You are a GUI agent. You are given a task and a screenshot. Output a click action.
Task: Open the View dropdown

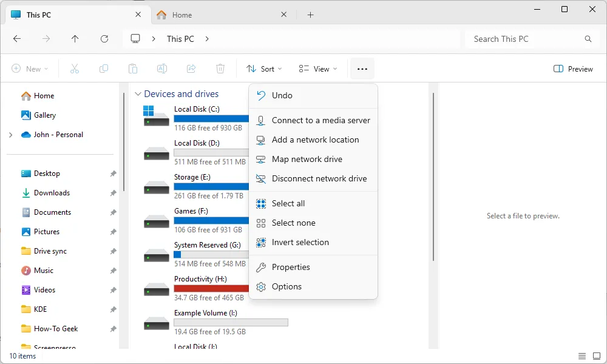pyautogui.click(x=318, y=69)
